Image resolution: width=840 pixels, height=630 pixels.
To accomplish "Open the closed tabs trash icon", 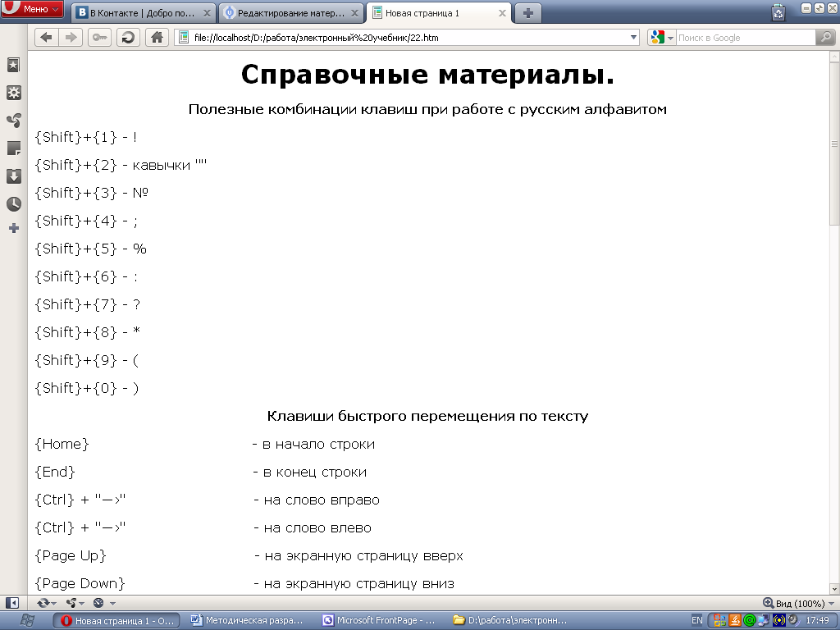I will click(778, 12).
